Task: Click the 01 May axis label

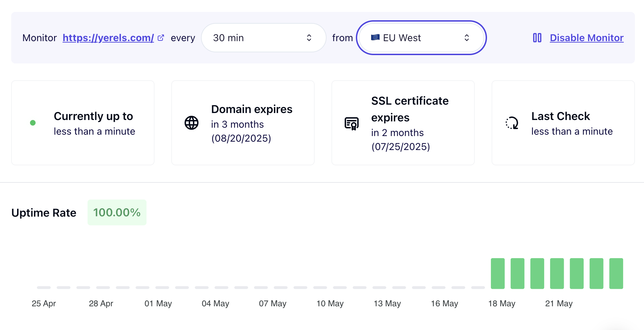Action: (x=158, y=303)
